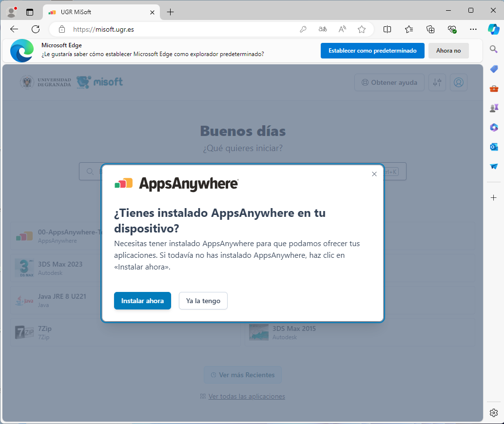This screenshot has height=424, width=504.
Task: Open the site information lock icon
Action: point(62,29)
